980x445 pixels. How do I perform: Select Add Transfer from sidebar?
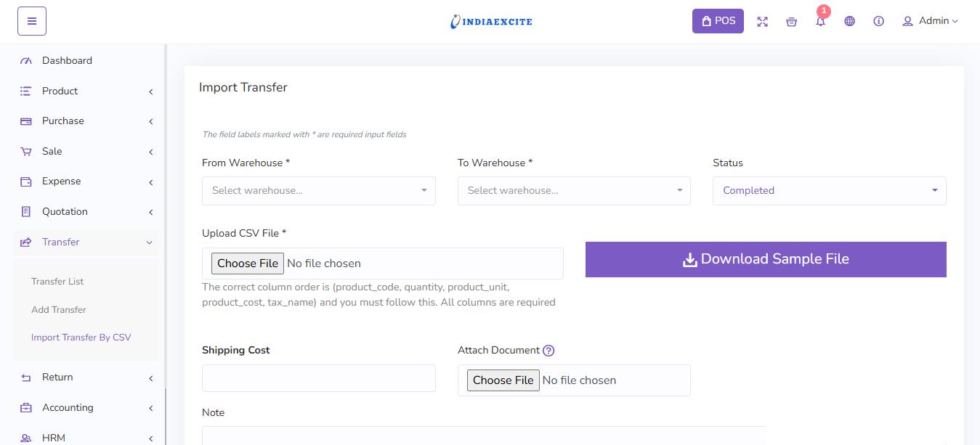click(59, 310)
